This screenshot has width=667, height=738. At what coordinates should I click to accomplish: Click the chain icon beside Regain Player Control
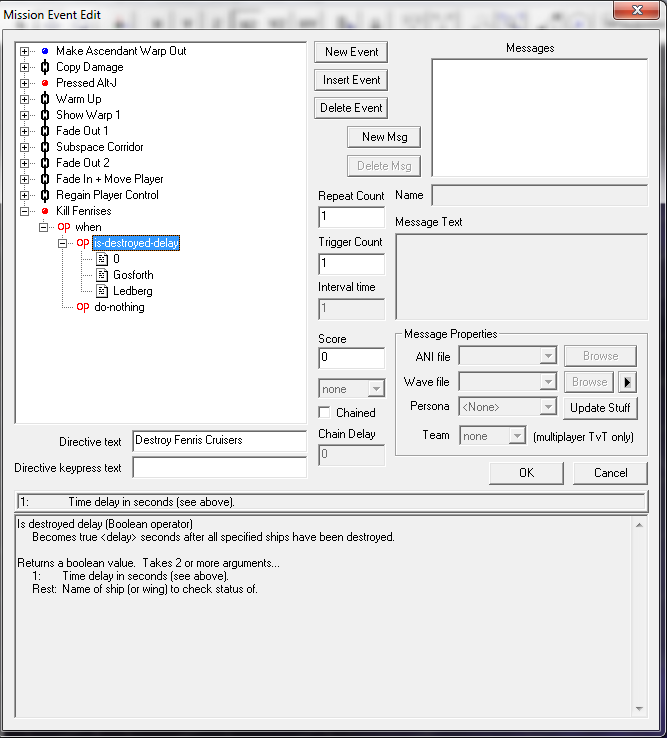[x=45, y=195]
